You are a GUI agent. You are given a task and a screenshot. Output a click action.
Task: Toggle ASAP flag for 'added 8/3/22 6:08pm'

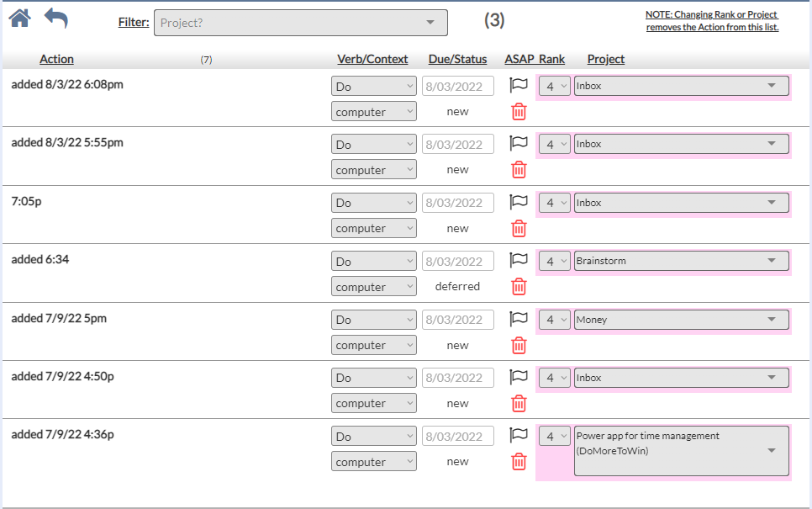click(x=519, y=85)
